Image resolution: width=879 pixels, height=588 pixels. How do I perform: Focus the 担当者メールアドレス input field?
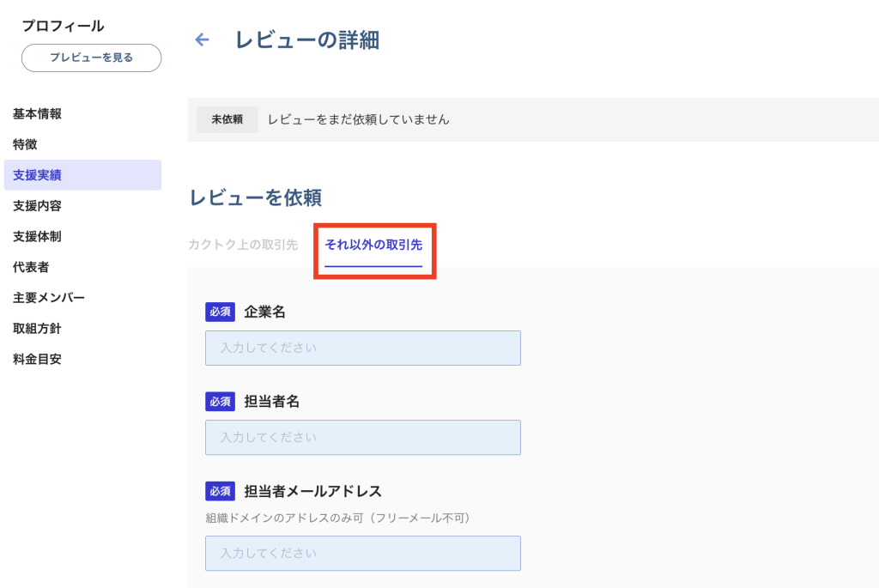tap(362, 553)
